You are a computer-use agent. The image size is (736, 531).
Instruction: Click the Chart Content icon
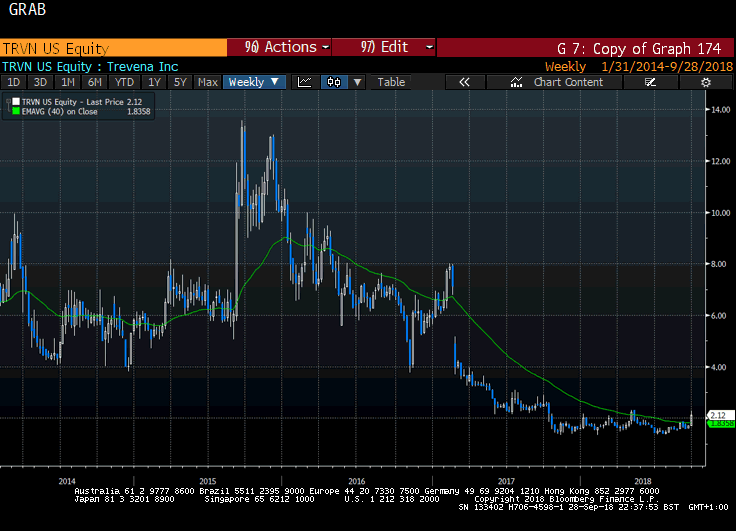click(x=516, y=82)
